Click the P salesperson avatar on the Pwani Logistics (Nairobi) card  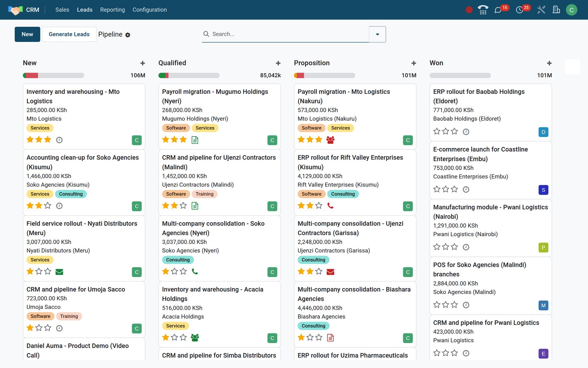click(x=543, y=248)
